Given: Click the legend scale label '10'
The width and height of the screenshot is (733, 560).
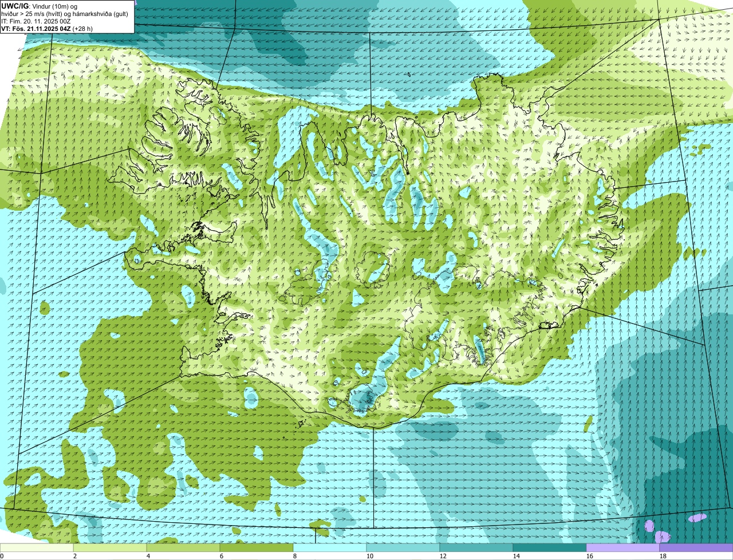Looking at the screenshot, I should point(370,556).
